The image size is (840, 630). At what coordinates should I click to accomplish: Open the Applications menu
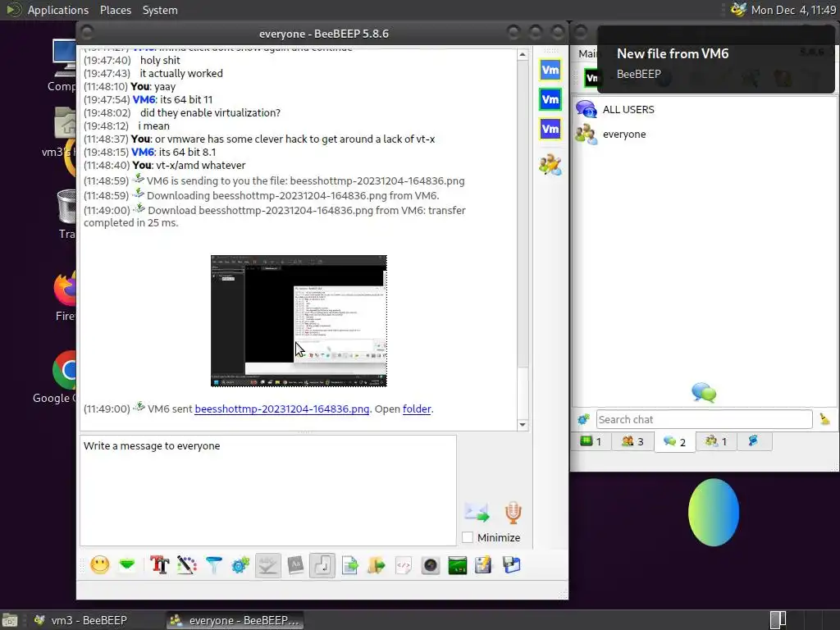58,10
